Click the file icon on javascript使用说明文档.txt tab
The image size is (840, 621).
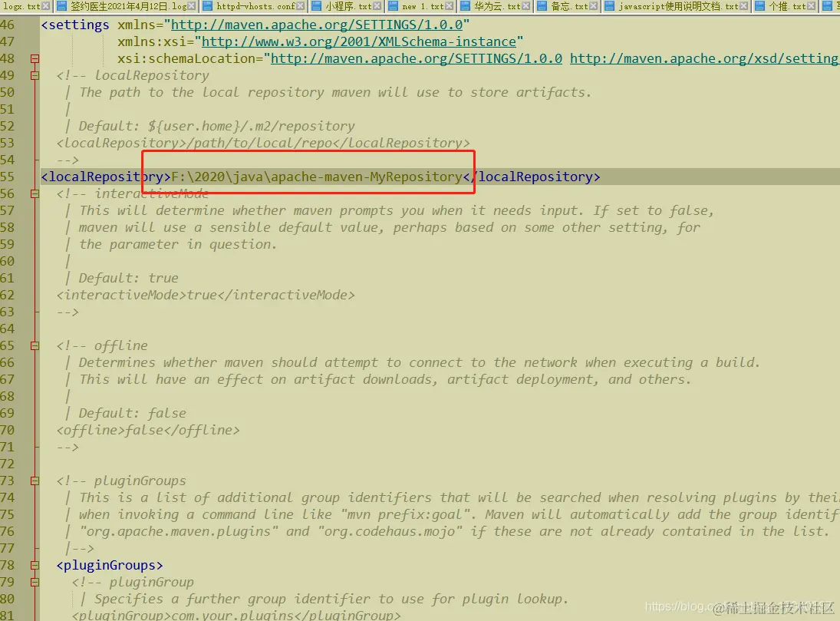(x=610, y=6)
